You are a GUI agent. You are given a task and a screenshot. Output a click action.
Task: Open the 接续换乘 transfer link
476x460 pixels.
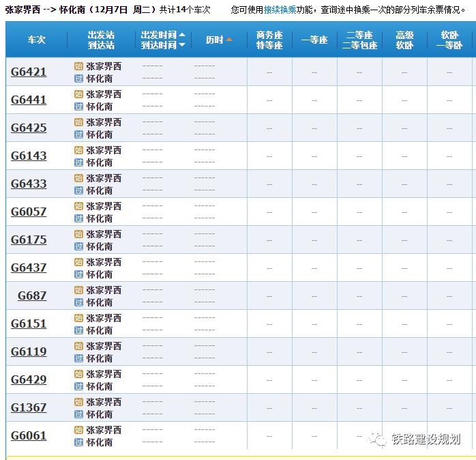tap(282, 10)
